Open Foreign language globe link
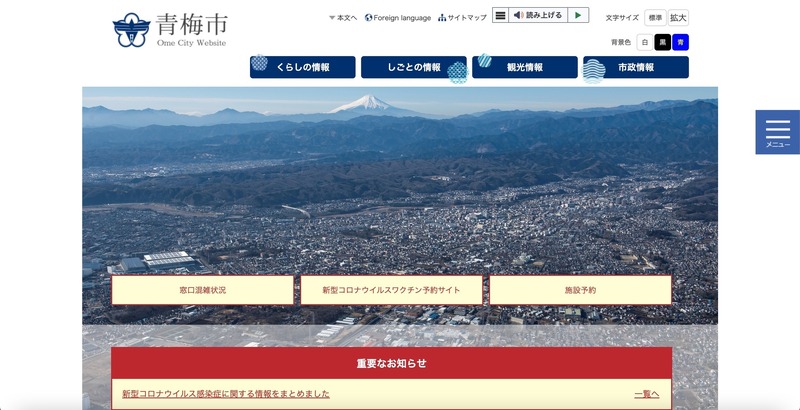 (x=398, y=18)
